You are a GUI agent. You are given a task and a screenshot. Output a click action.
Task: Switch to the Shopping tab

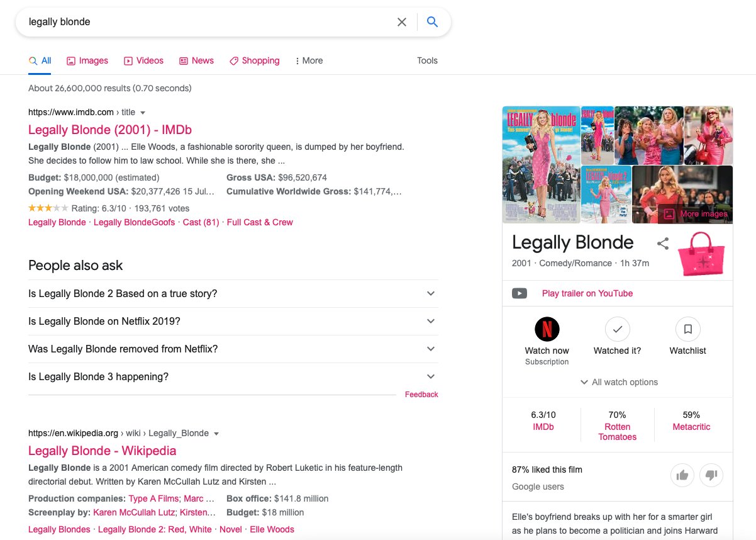(x=254, y=61)
